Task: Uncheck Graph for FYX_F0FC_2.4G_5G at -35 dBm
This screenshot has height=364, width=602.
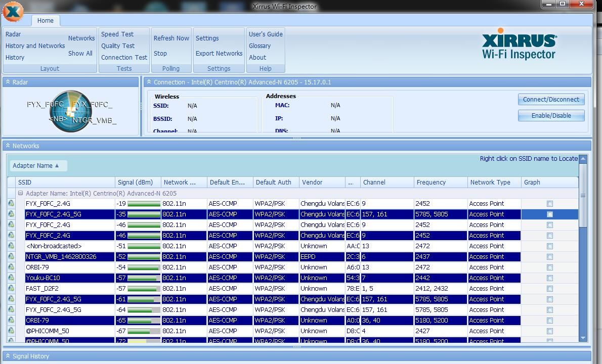Action: pos(550,214)
